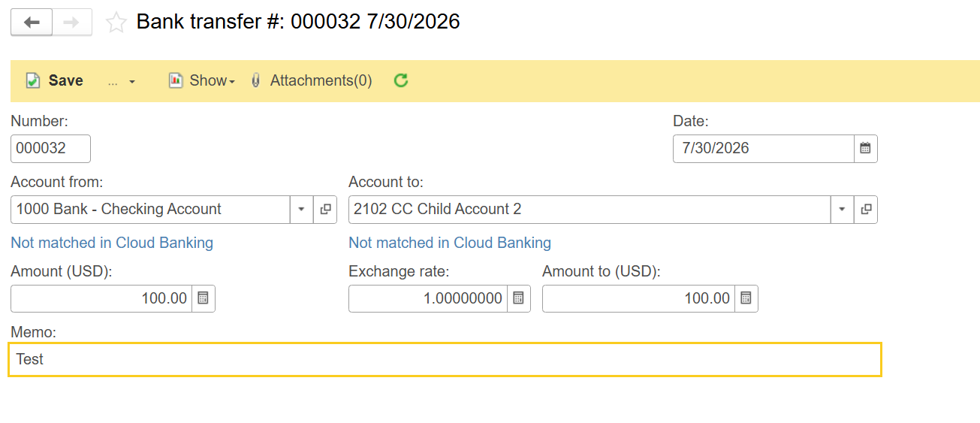Screen dimensions: 980x423
Task: Open the Show dropdown menu
Action: (201, 80)
